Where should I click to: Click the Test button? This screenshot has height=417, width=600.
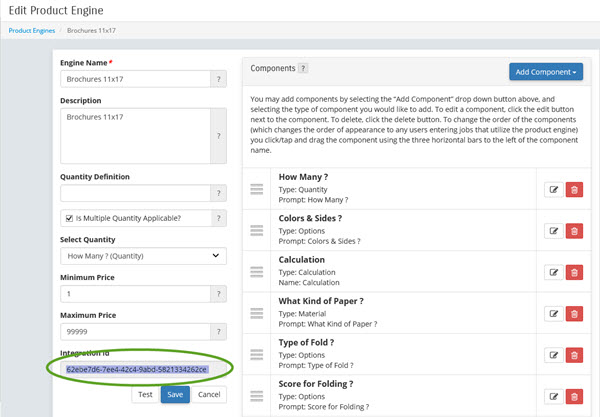pos(145,394)
